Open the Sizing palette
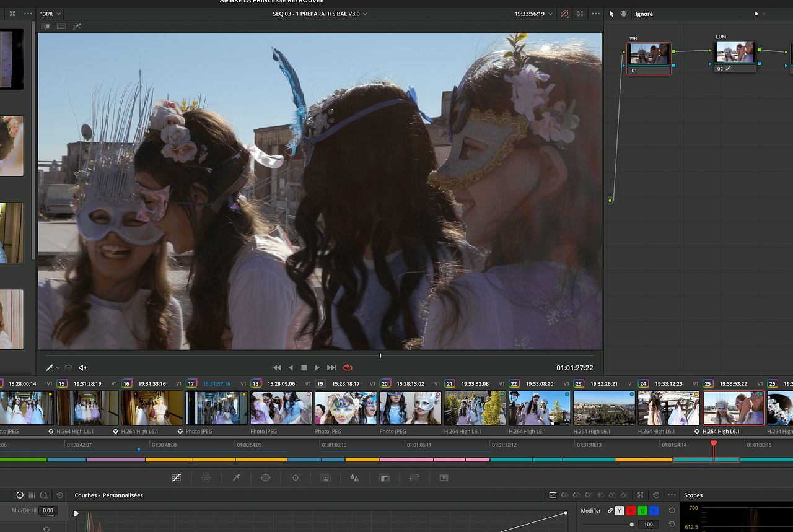Screen dimensions: 793x532 pyautogui.click(x=414, y=477)
